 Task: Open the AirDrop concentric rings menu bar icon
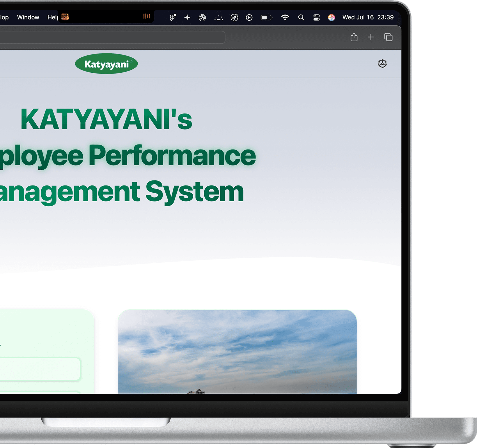coord(202,18)
